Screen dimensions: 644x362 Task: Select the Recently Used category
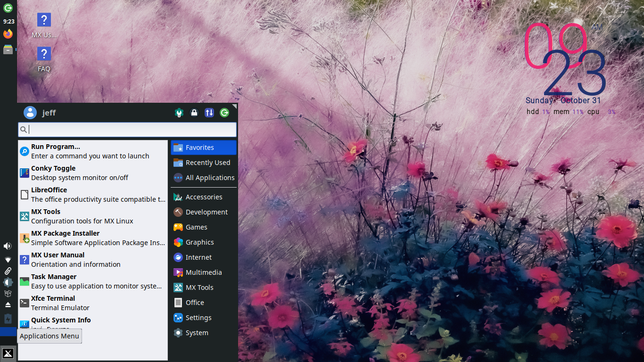tap(204, 163)
